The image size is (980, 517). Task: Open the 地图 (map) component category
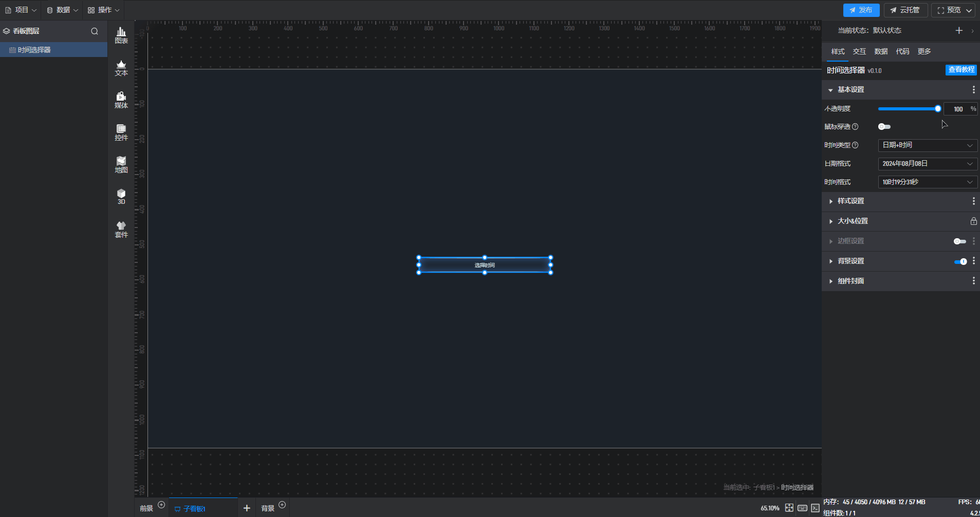pos(121,165)
